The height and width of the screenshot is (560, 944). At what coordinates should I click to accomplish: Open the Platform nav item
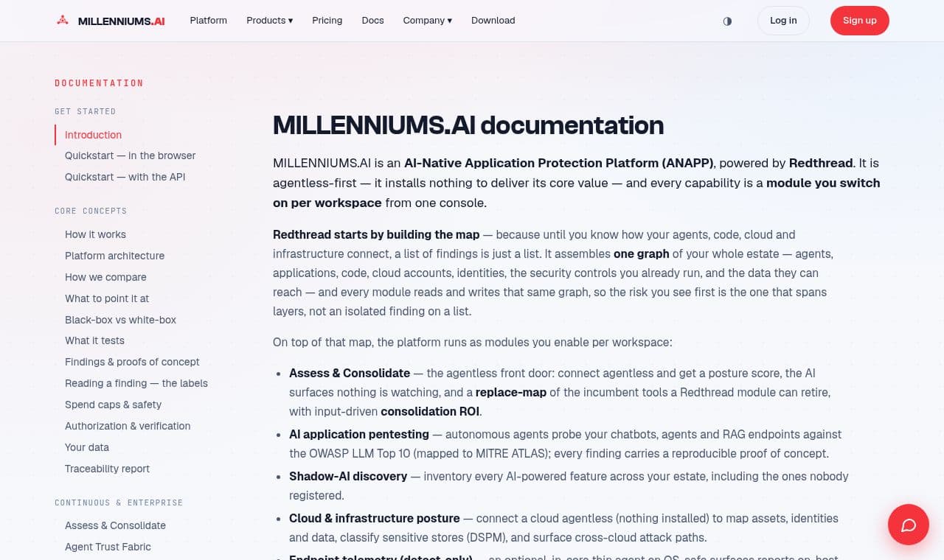[x=209, y=21]
